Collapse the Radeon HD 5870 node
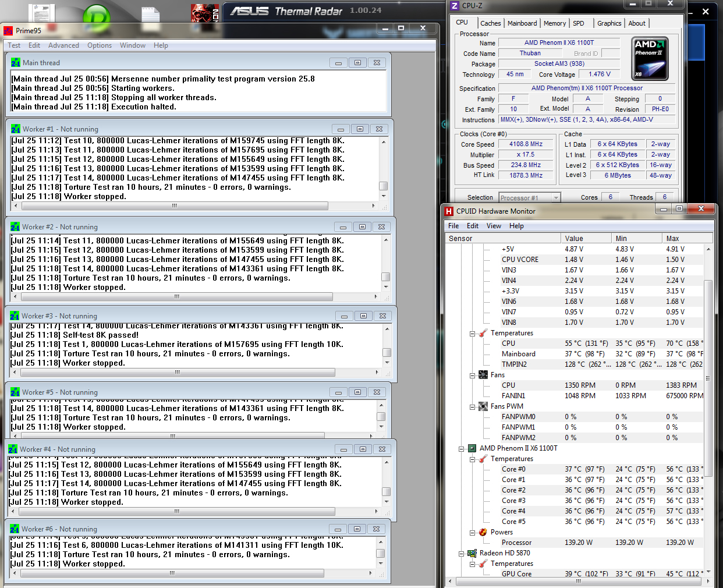This screenshot has width=723, height=588. (x=461, y=554)
